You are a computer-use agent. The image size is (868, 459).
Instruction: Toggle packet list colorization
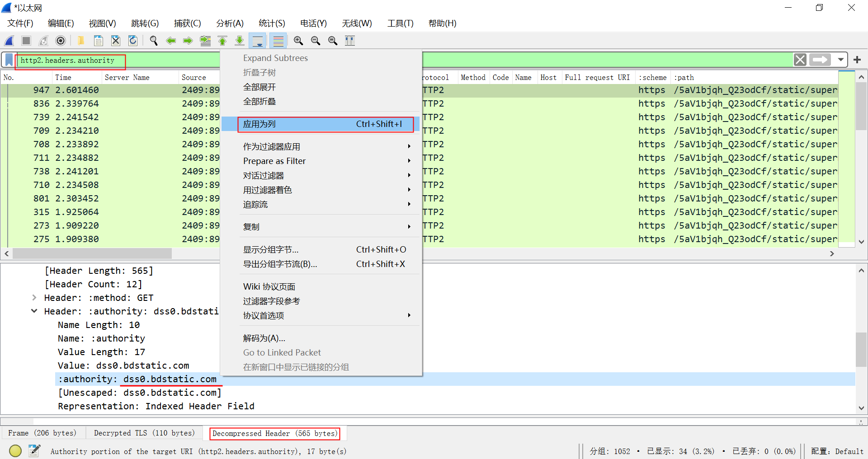[x=278, y=41]
